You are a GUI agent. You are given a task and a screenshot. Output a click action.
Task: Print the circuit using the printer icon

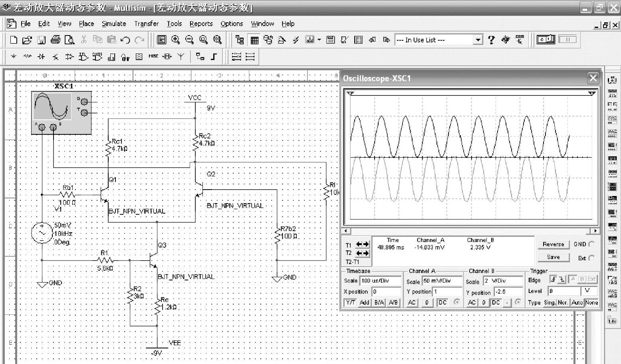tap(56, 40)
